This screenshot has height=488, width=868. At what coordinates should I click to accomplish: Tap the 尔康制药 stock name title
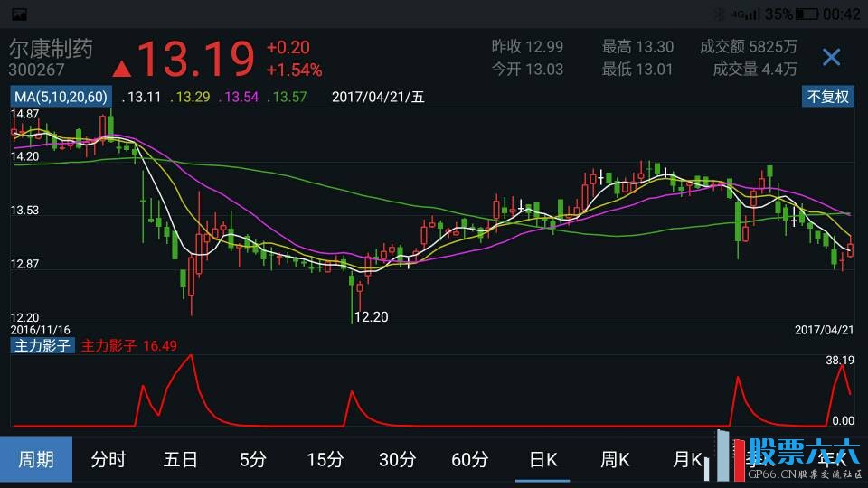click(x=52, y=48)
